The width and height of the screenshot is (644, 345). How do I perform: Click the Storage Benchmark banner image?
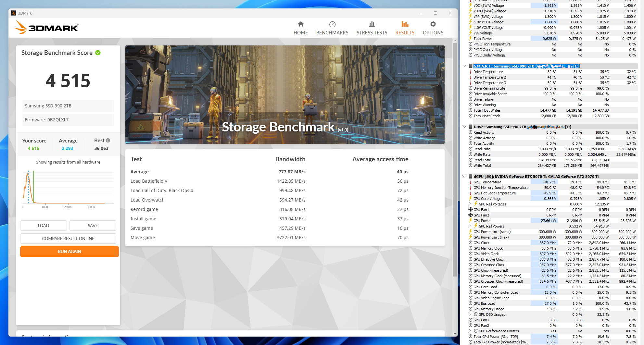tap(285, 95)
